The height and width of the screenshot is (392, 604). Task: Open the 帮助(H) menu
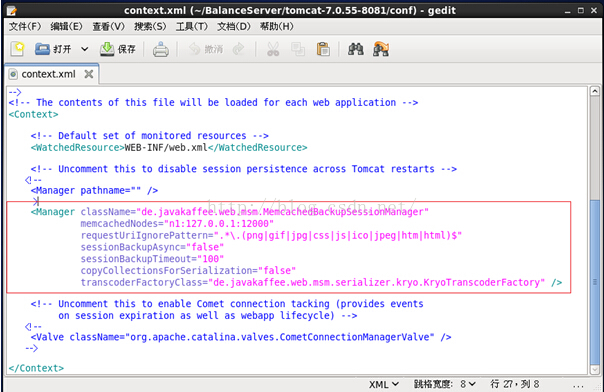[x=276, y=27]
